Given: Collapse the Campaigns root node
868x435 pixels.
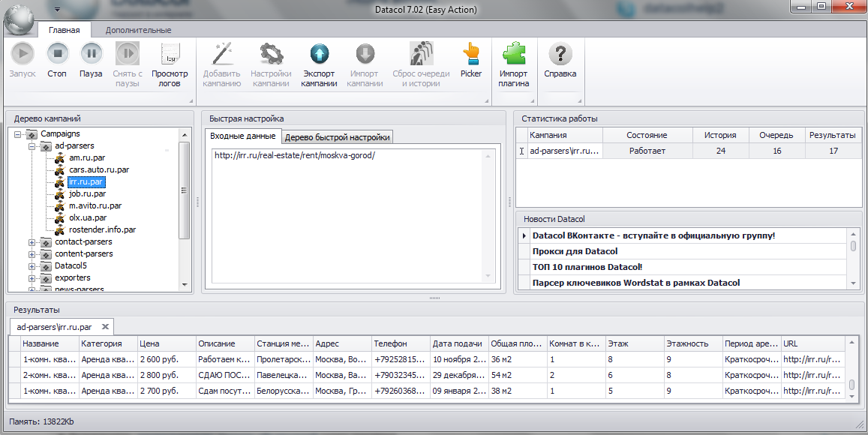Looking at the screenshot, I should click(x=18, y=134).
